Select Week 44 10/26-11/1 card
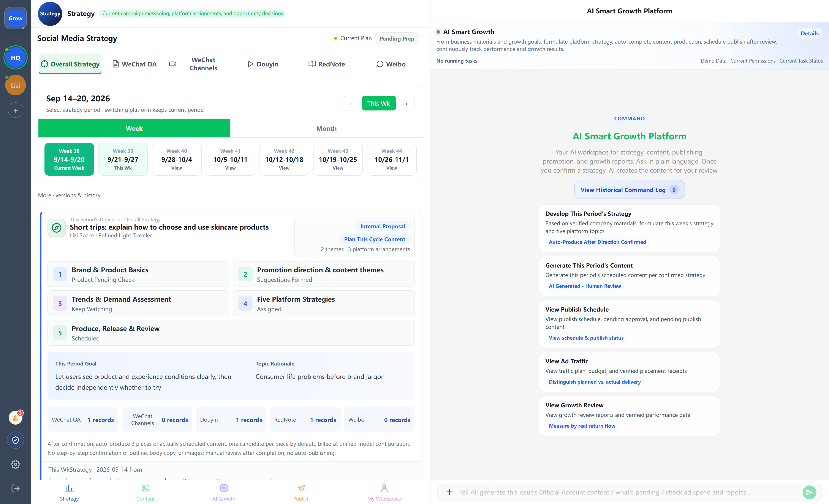 (x=392, y=159)
